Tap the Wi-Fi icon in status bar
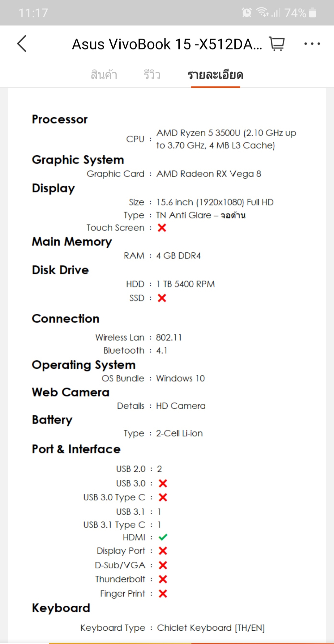Viewport: 334px width, 644px height. [x=262, y=12]
